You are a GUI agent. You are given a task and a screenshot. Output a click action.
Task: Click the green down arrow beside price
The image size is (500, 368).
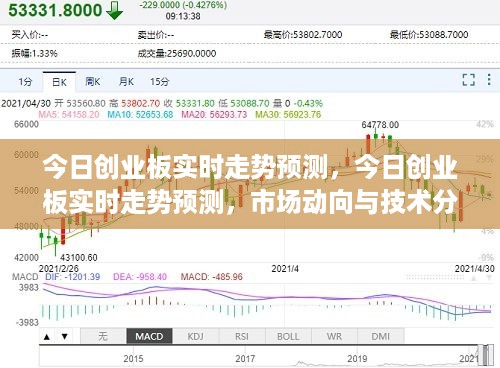pos(114,10)
